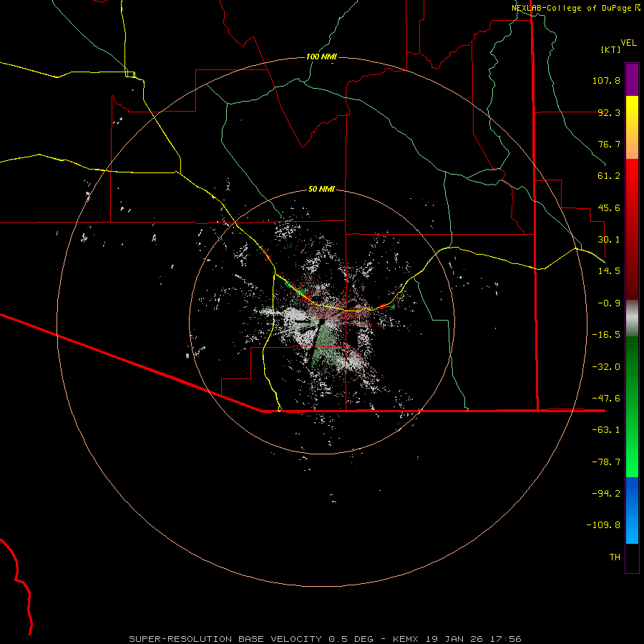Click the bright green color bar segment
The image size is (644, 644).
pos(632,406)
